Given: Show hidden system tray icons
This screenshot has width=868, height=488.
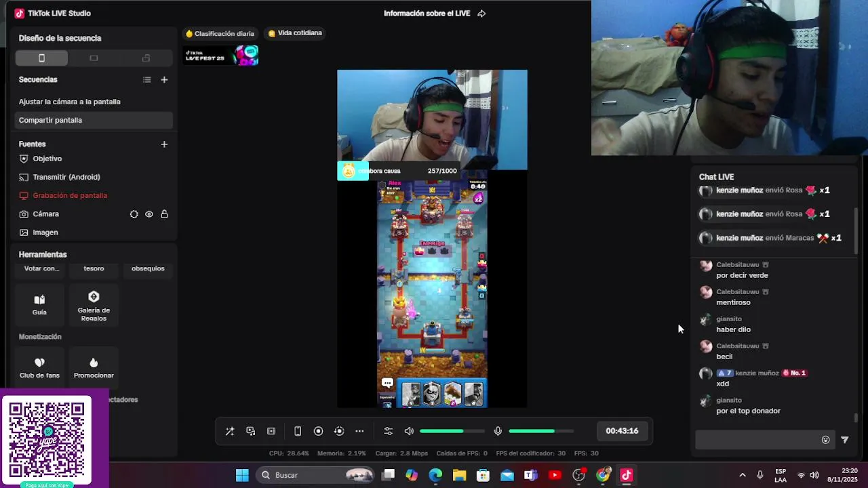Looking at the screenshot, I should click(x=743, y=475).
